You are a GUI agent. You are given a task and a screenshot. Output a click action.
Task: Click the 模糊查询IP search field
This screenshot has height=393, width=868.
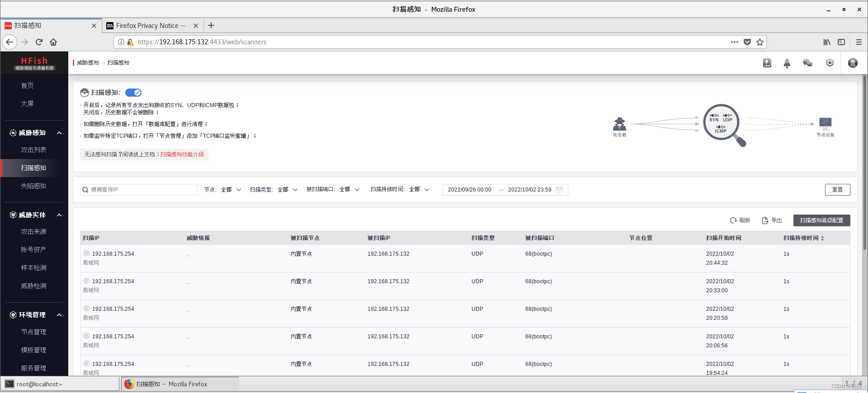click(x=139, y=190)
